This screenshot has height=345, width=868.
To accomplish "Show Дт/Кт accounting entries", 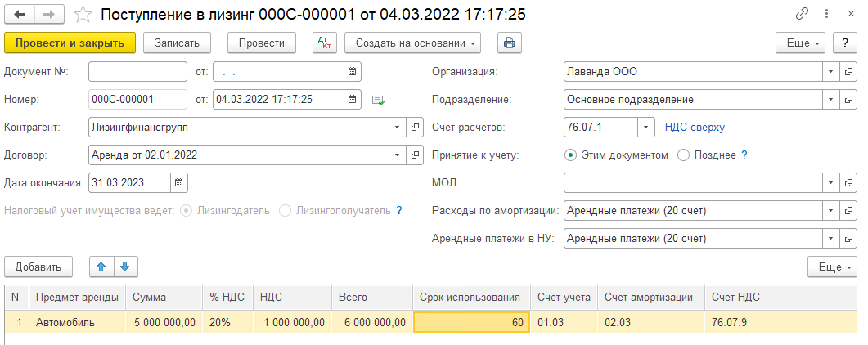I will click(325, 43).
